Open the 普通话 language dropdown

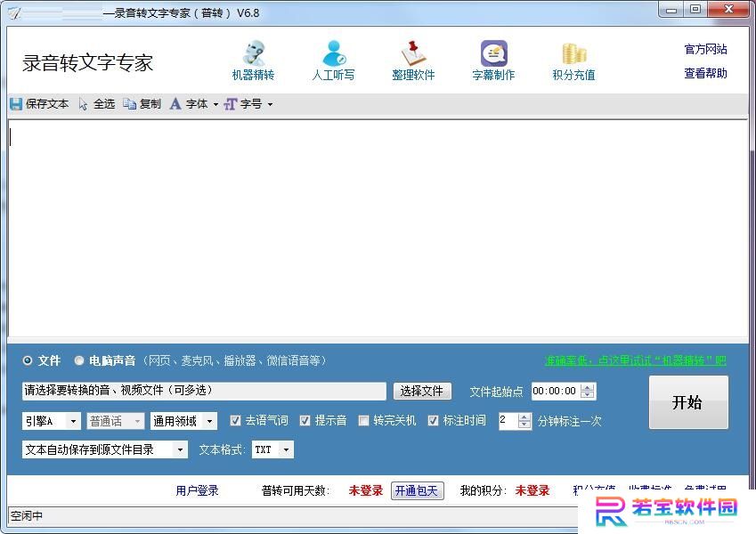[x=116, y=421]
